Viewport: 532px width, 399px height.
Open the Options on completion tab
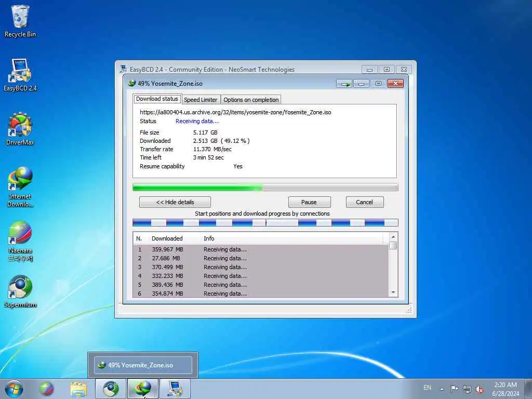251,100
